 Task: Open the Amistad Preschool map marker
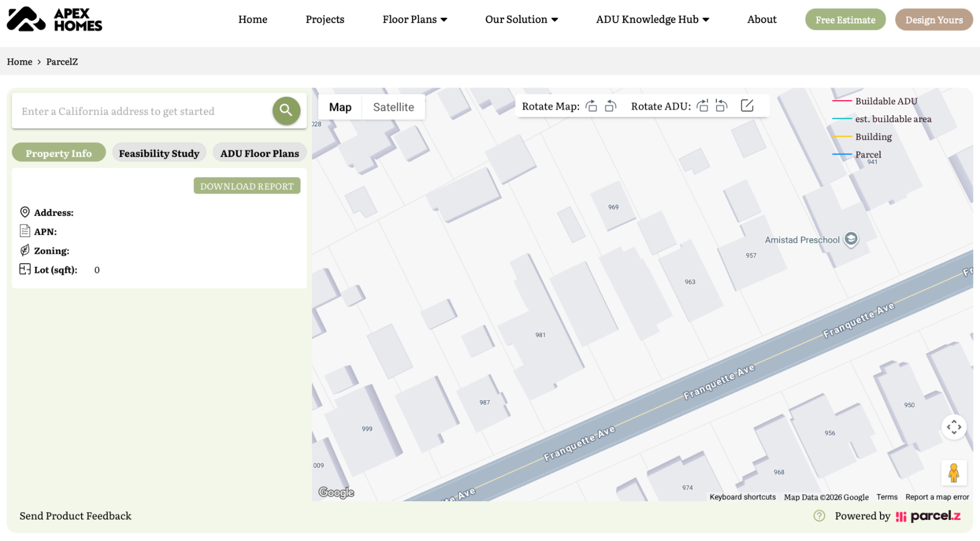[x=851, y=239]
